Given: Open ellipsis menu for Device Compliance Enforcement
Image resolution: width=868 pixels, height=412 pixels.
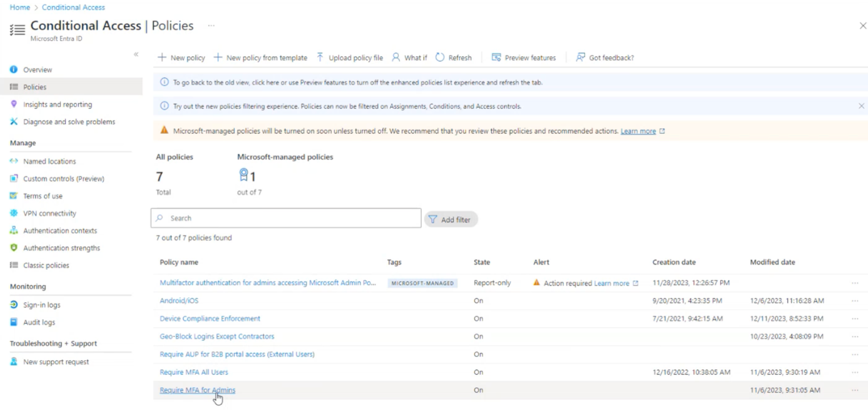Looking at the screenshot, I should tap(855, 319).
